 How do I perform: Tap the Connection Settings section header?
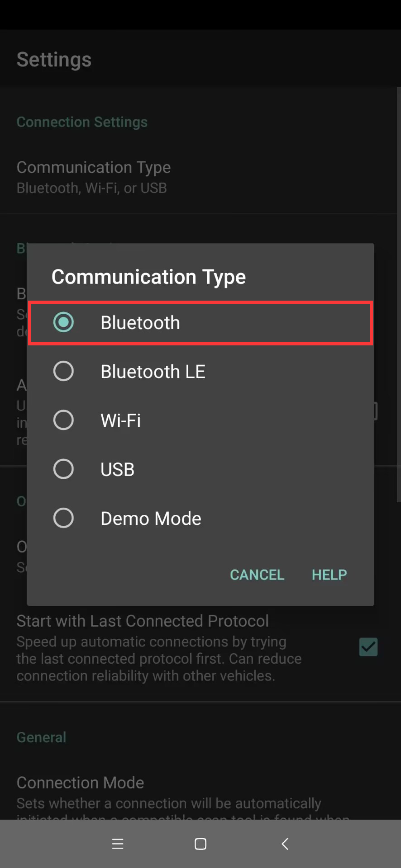(x=82, y=122)
